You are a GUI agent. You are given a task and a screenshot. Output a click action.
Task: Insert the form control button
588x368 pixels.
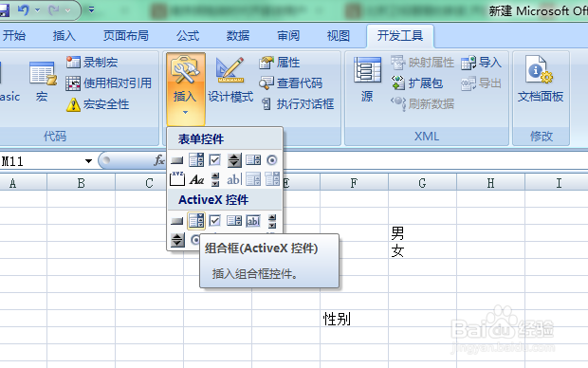pos(177,160)
